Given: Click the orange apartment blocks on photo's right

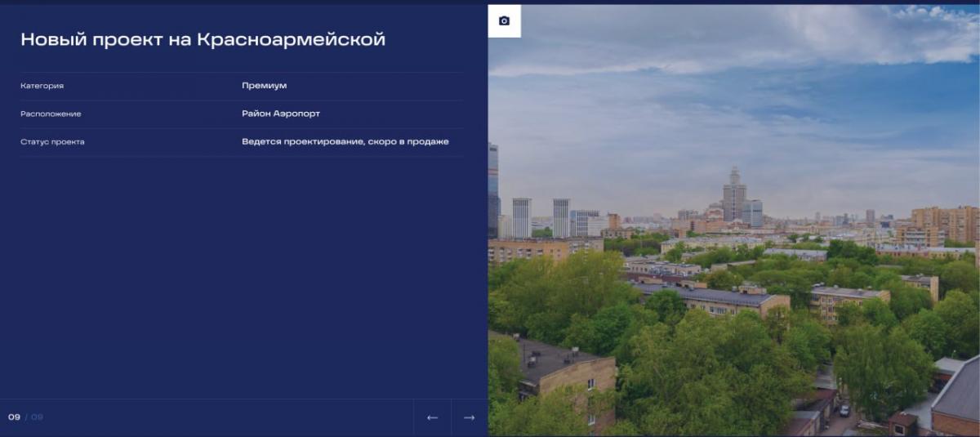Looking at the screenshot, I should [x=946, y=221].
